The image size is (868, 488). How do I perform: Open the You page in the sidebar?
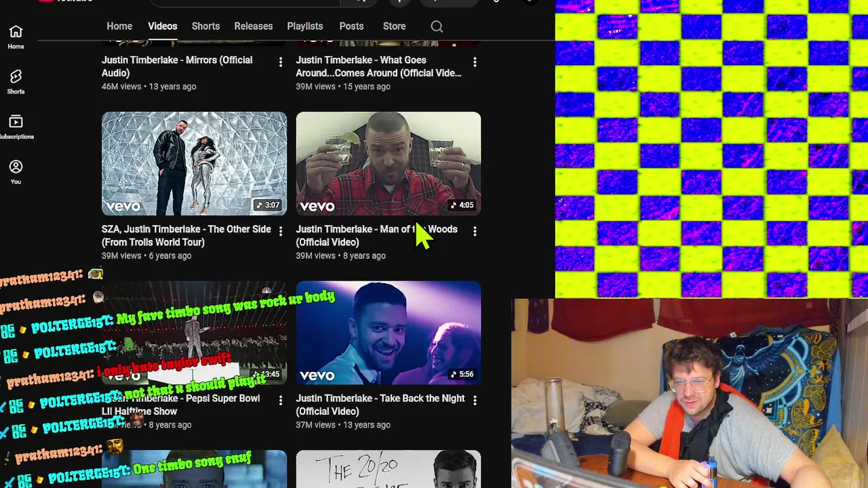(16, 171)
